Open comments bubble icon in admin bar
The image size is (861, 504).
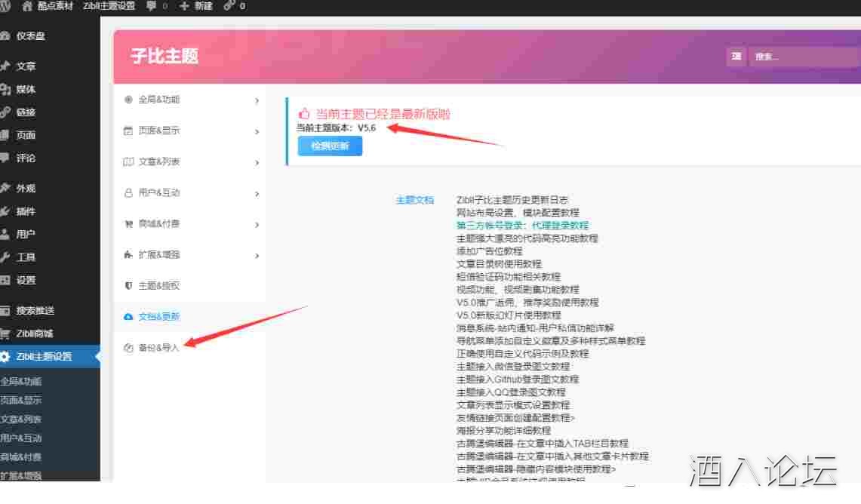(x=152, y=6)
